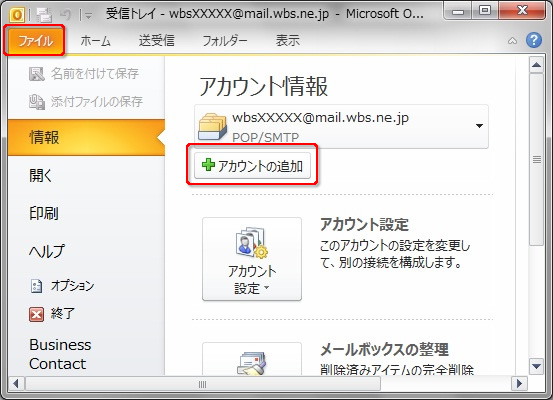
Task: Open the blue Help question mark icon
Action: (x=534, y=40)
